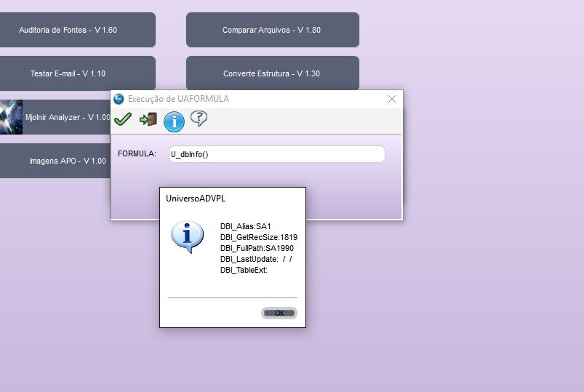
Task: Click the exit door icon in toolbar
Action: (x=148, y=119)
